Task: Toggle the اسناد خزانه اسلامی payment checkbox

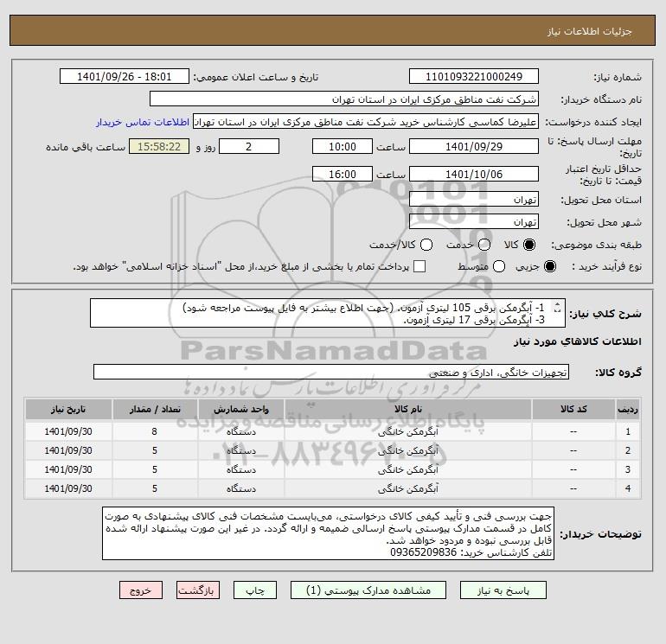Action: 419,266
